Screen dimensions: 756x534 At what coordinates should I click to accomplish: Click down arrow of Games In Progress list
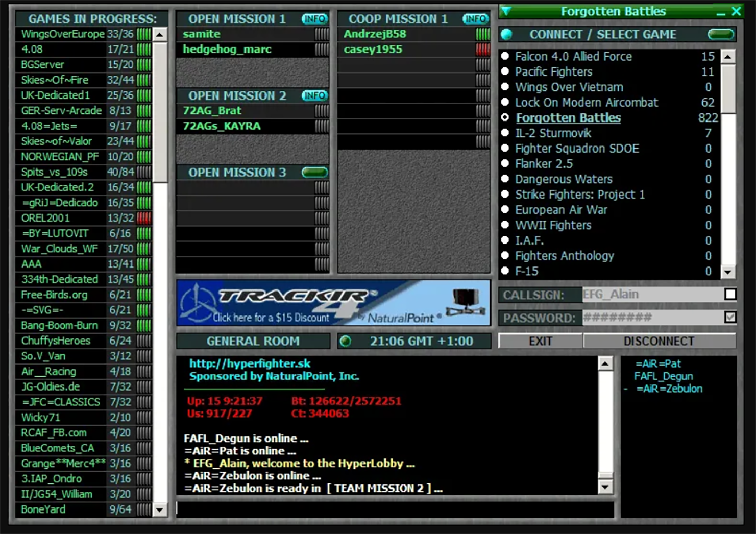160,509
